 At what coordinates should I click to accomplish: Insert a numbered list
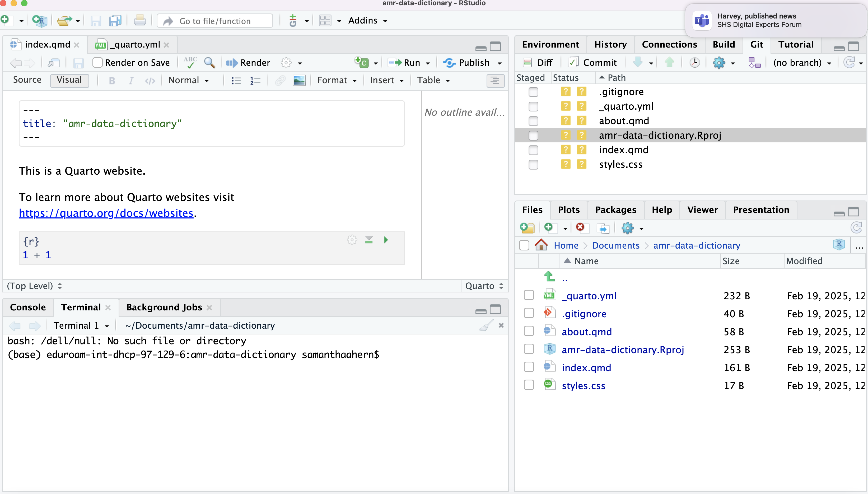255,80
